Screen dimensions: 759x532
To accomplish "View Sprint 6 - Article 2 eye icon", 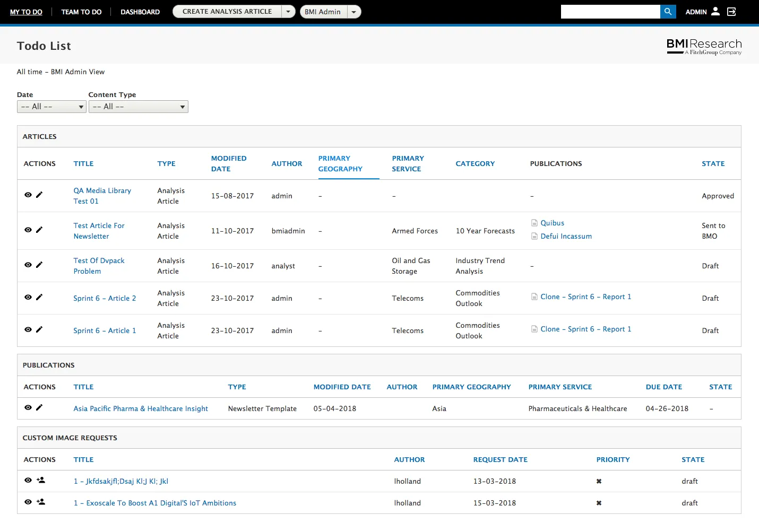I will click(28, 298).
